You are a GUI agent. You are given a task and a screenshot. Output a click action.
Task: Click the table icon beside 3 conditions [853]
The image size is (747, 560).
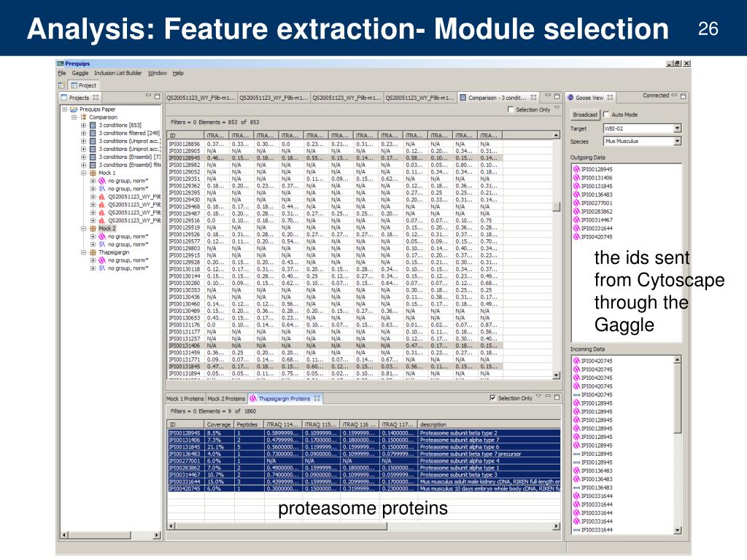click(93, 125)
